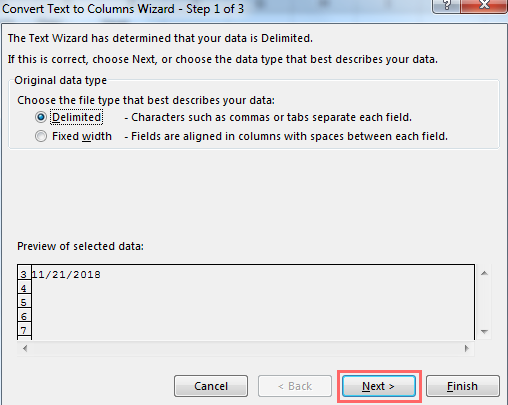The width and height of the screenshot is (508, 405).
Task: Click the horizontal scrollbar track under preview
Action: point(246,348)
